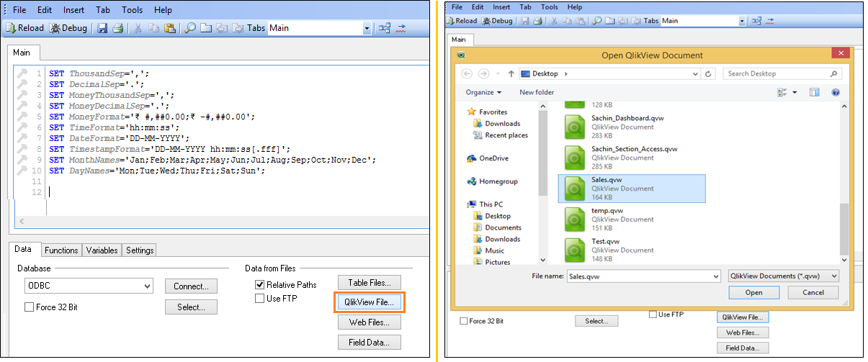The width and height of the screenshot is (868, 362).
Task: Open the Tabs Main dropdown in left editor
Action: pos(367,28)
